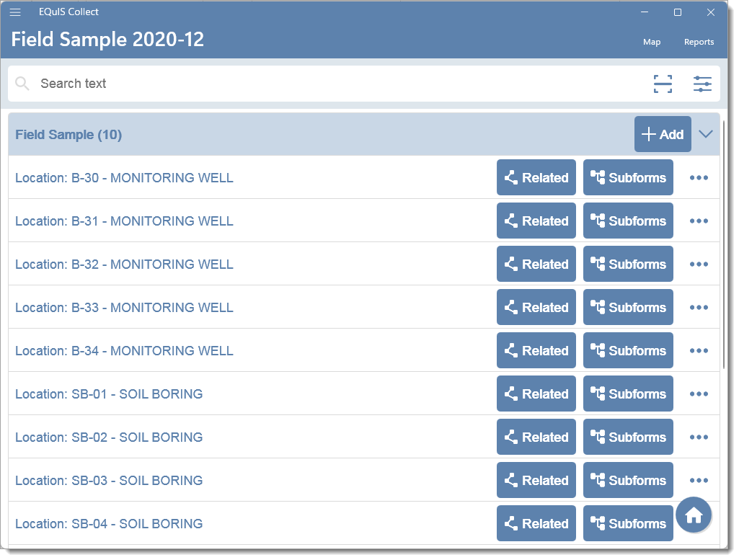The width and height of the screenshot is (739, 560).
Task: Minimize the EQuIS Collect window
Action: click(x=645, y=12)
